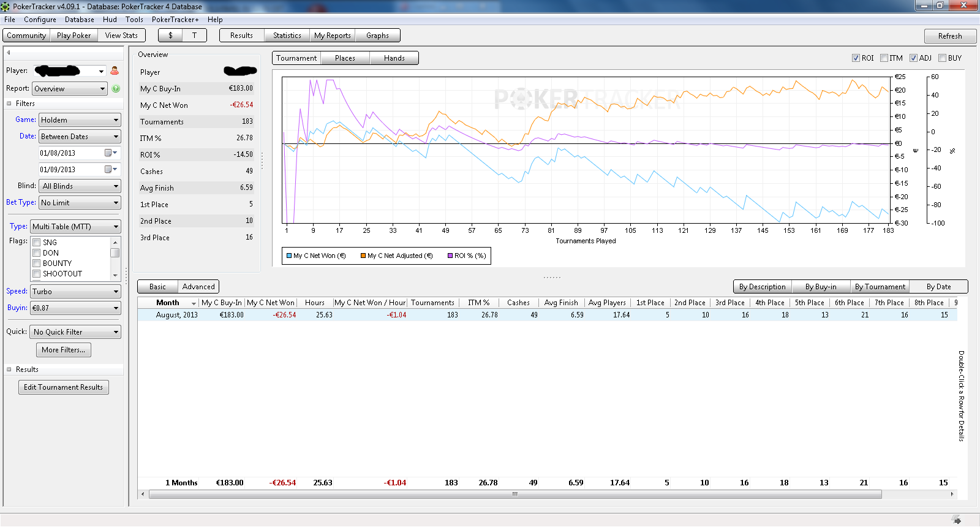Viewport: 980px width, 527px height.
Task: Click the ROI % legend swatch
Action: coord(450,256)
